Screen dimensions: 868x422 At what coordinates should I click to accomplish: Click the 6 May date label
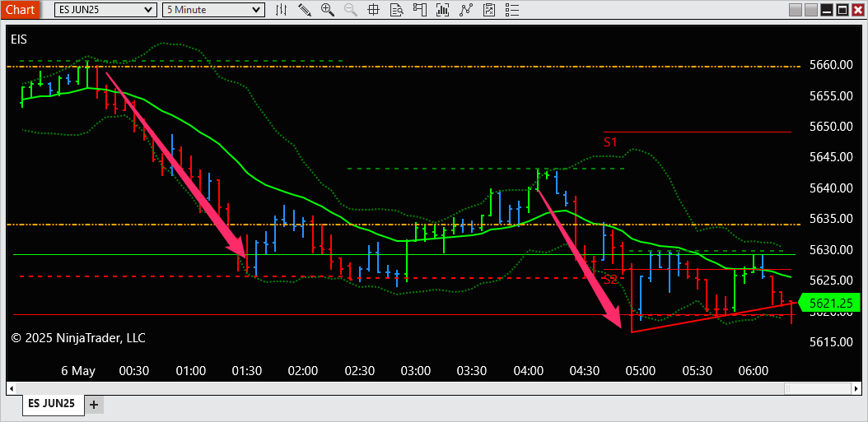(78, 370)
